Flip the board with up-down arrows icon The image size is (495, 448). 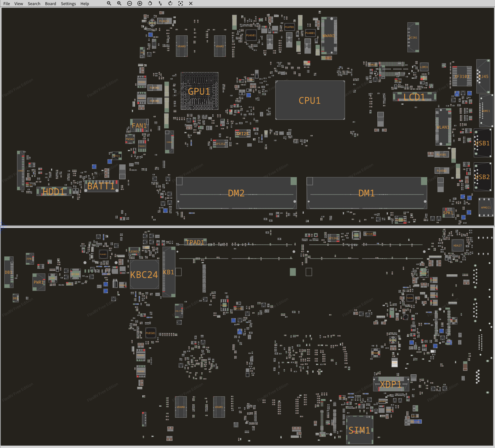pyautogui.click(x=160, y=3)
